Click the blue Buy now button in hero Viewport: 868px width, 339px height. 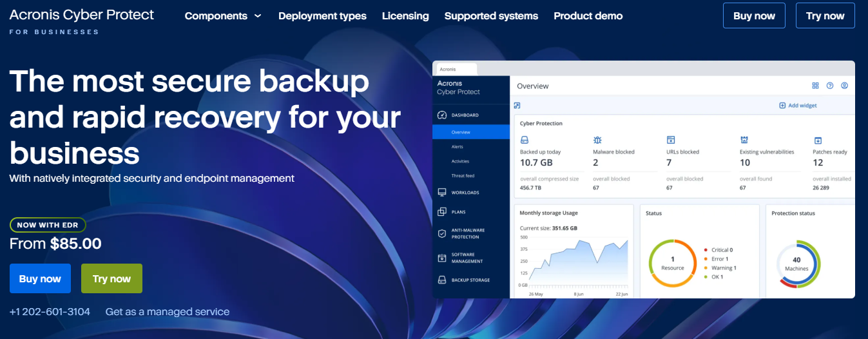[x=40, y=278]
